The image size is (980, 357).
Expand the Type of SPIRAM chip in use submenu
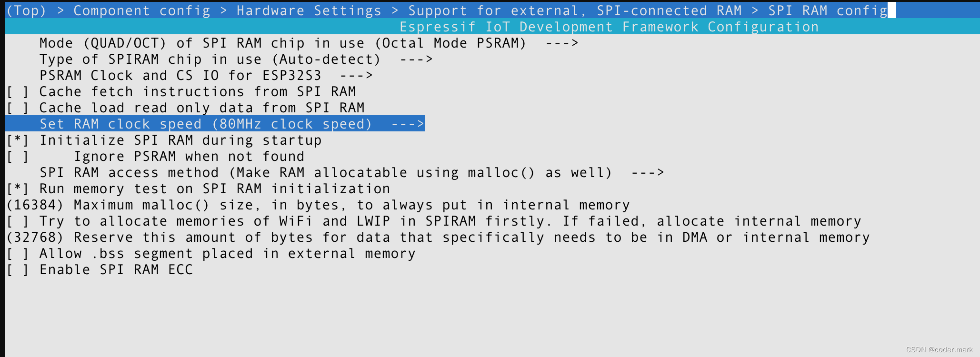coord(210,59)
